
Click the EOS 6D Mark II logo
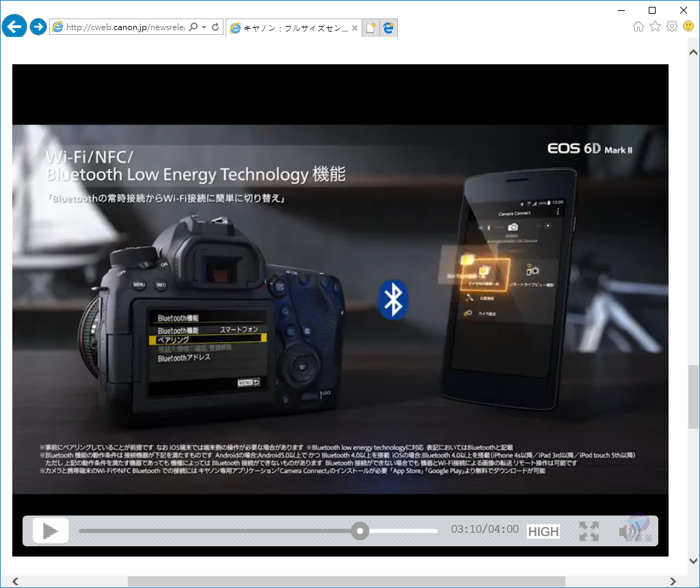590,148
